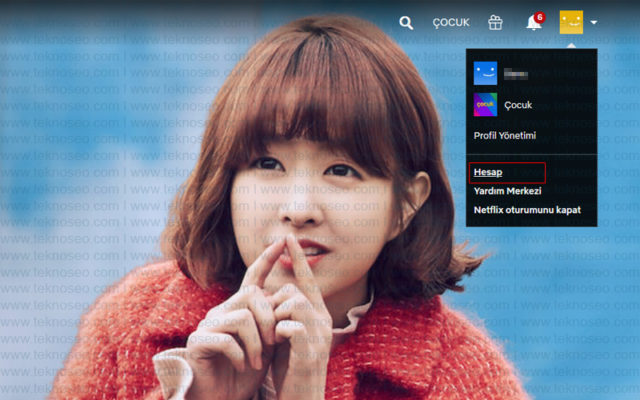Open the notifications bell icon
Viewport: 640px width, 400px height.
pyautogui.click(x=533, y=23)
